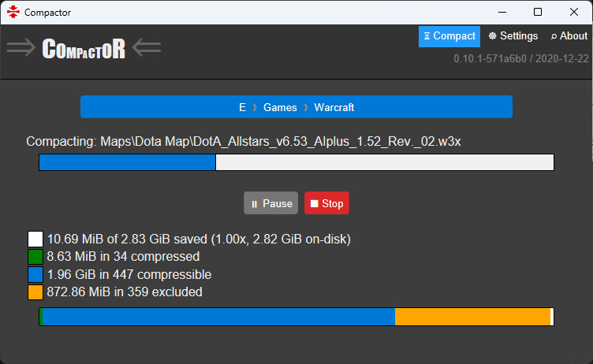Viewport: 593px width, 364px height.
Task: Click the Compactor logo in the header
Action: click(84, 49)
